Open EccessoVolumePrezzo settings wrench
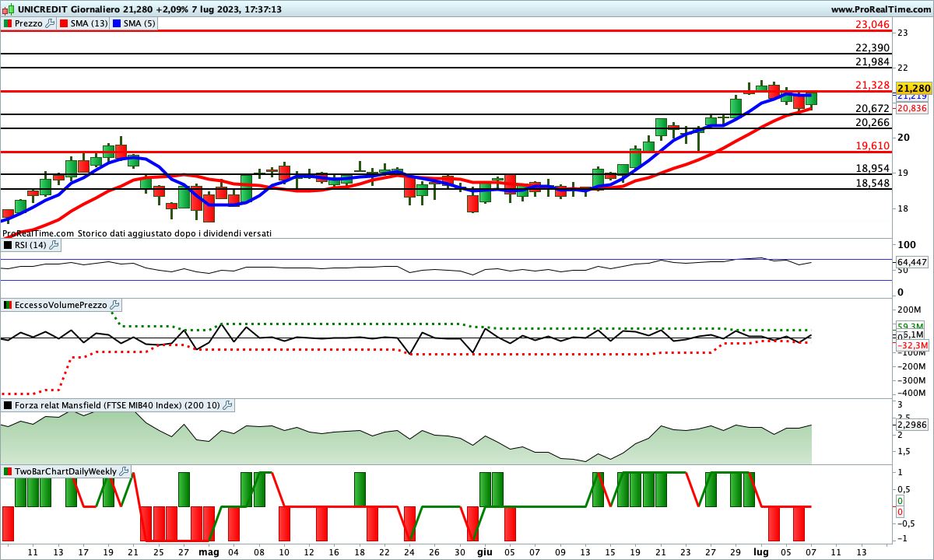The height and width of the screenshot is (560, 934). point(114,305)
